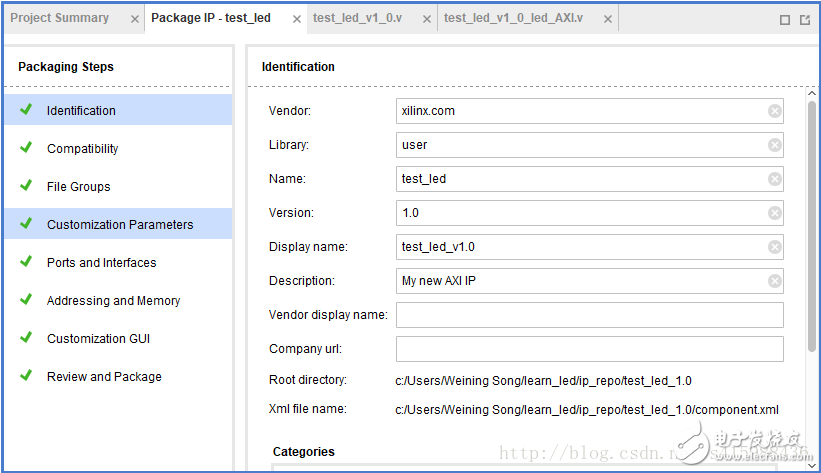Clear the Description field with its X icon
The height and width of the screenshot is (473, 821).
point(775,281)
